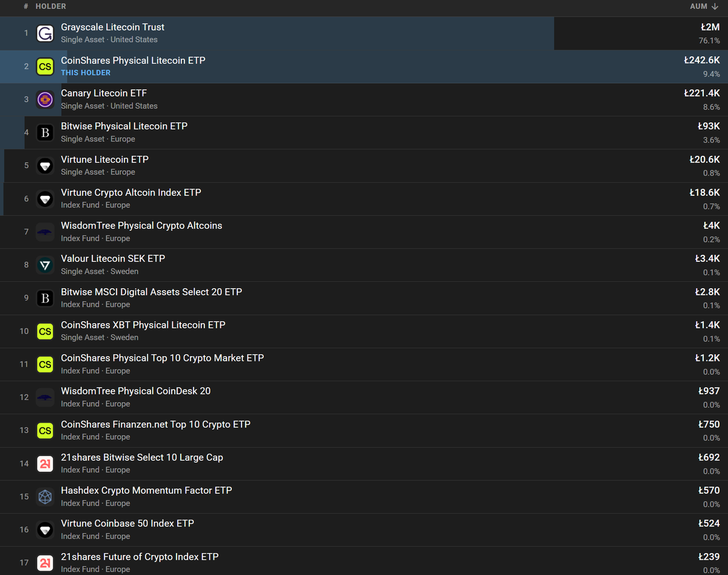
Task: Open 21shares Bitwise Select 10 Large Cap
Action: point(142,457)
